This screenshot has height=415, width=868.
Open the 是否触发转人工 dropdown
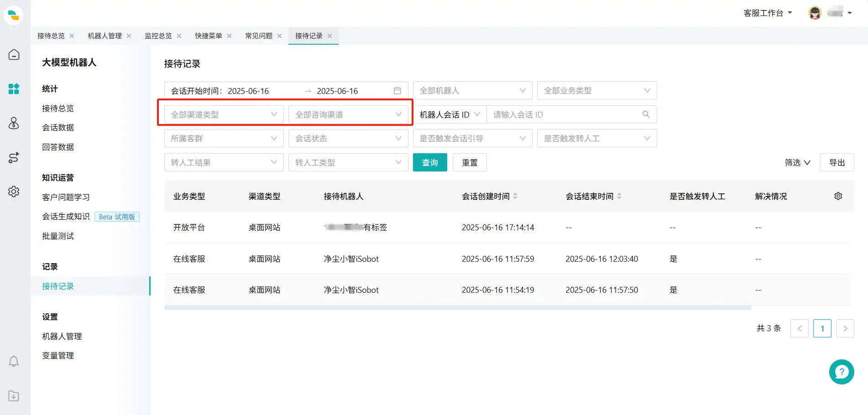tap(597, 138)
